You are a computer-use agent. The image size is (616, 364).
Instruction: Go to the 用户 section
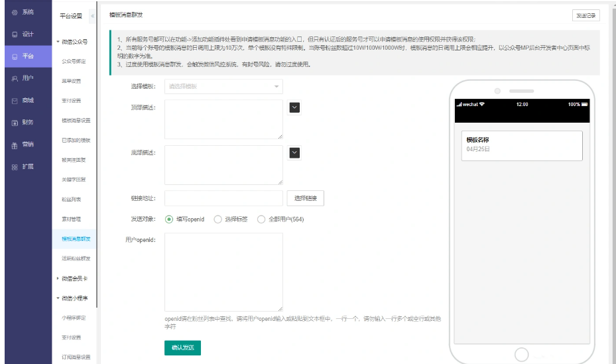23,78
